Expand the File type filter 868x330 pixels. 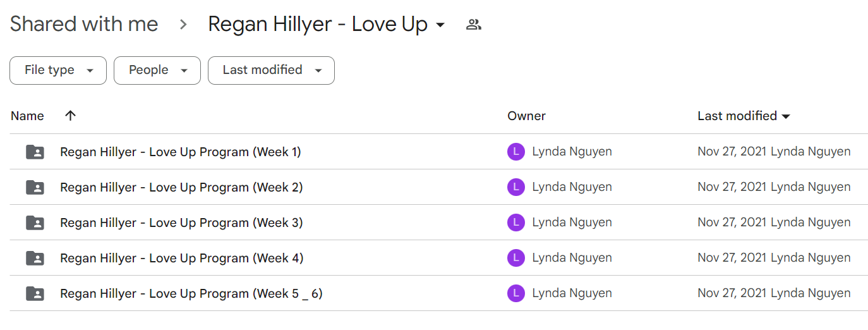click(x=58, y=70)
